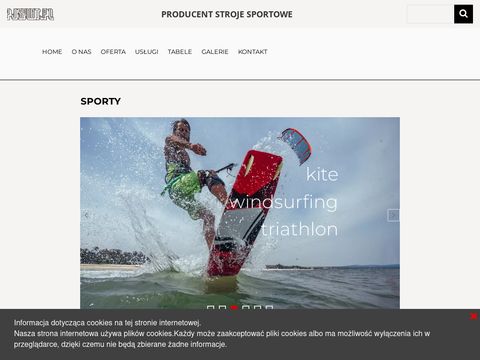Expand the TABELE menu

click(180, 52)
